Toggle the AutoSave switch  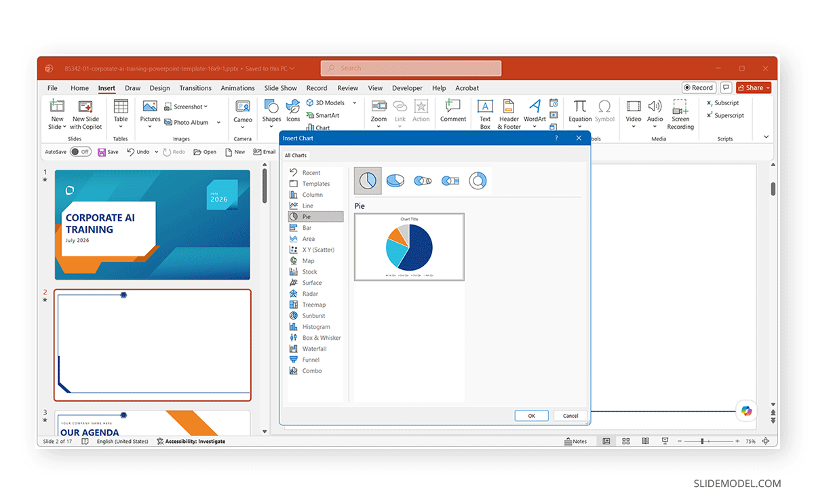click(81, 152)
